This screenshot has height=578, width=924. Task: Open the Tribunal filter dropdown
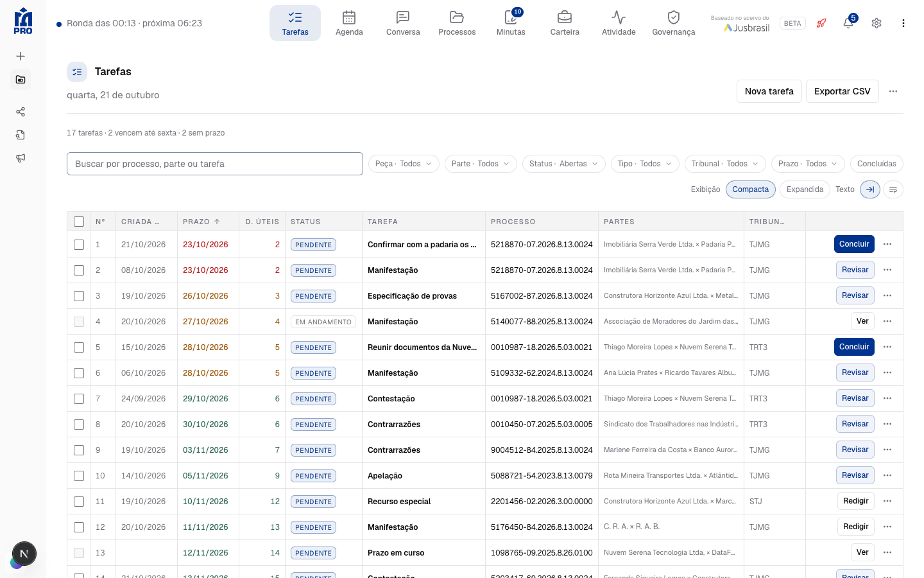click(x=725, y=164)
